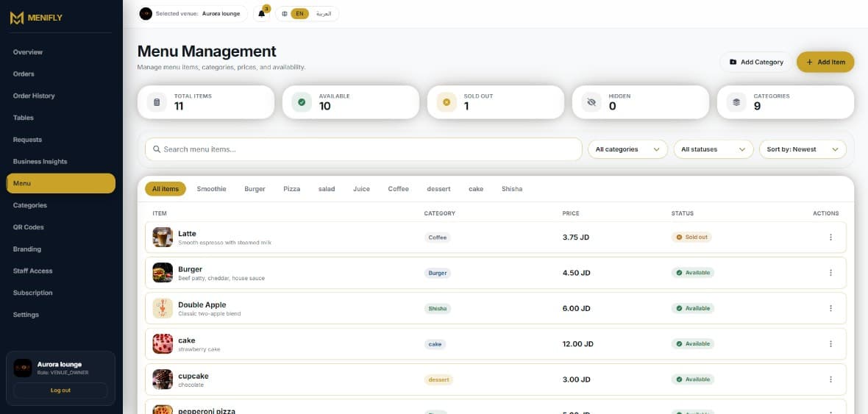Click the 12.00 JD price of cake
This screenshot has width=868, height=414.
578,343
